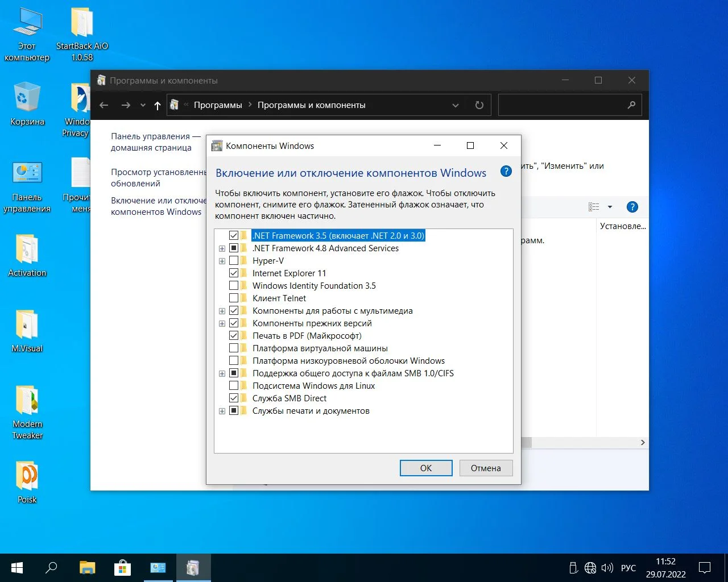Expand the .NET Framework 4.8 Advanced Services node
This screenshot has height=582, width=728.
tap(222, 248)
